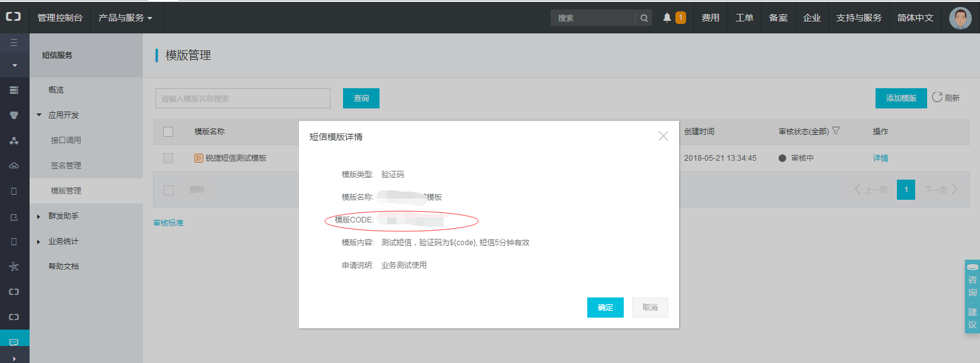Click the search magnifier icon
Screen dimensions: 980x363
(x=644, y=18)
